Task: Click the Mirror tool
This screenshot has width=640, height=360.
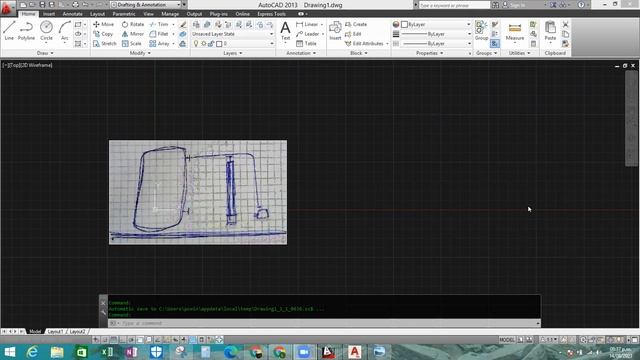Action: [x=133, y=34]
